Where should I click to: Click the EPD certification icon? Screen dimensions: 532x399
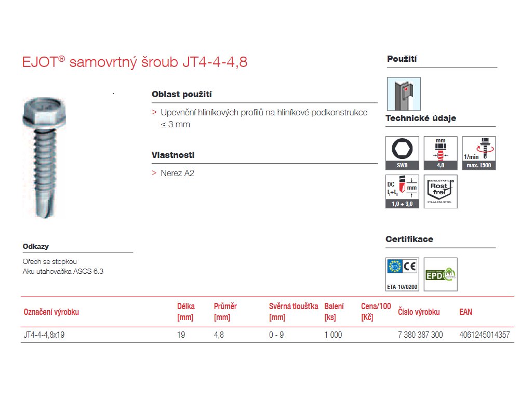[441, 274]
